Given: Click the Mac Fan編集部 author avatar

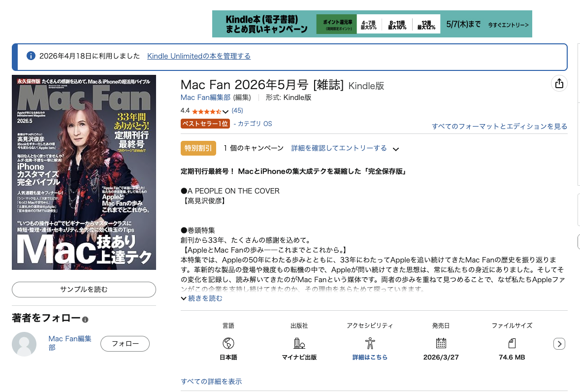Looking at the screenshot, I should pos(24,344).
